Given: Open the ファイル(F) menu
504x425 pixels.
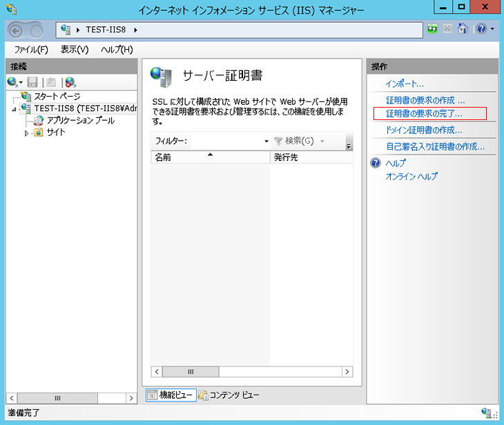Looking at the screenshot, I should [31, 50].
